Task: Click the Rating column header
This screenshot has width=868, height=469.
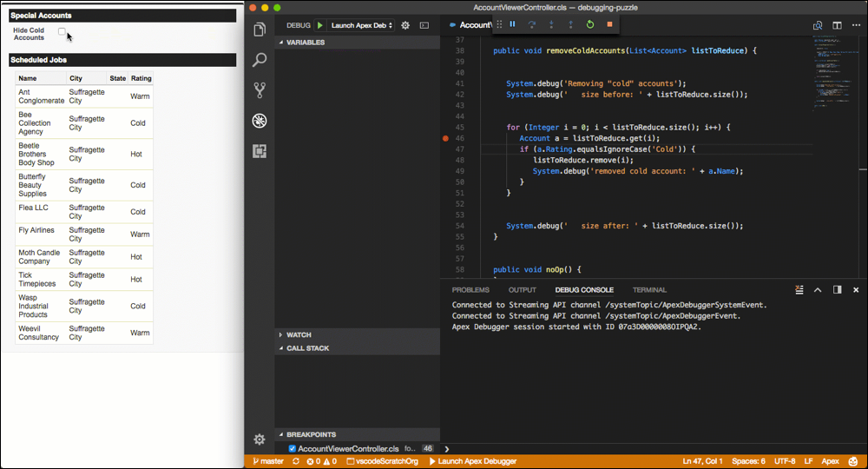Action: (x=141, y=78)
